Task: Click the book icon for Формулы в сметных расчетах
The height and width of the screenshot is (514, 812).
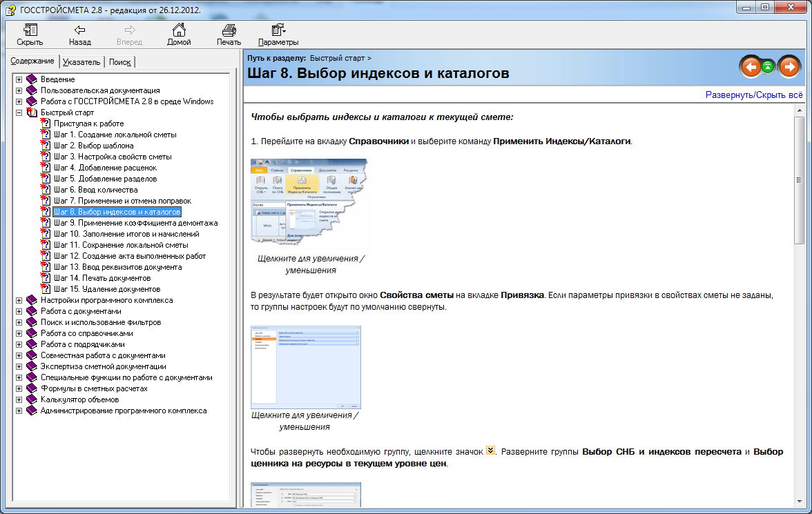Action: (x=32, y=388)
